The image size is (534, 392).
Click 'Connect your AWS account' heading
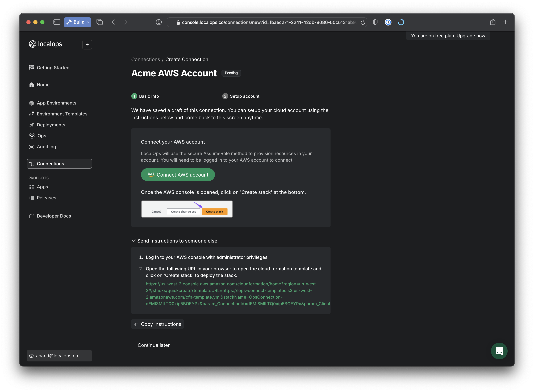pos(173,142)
